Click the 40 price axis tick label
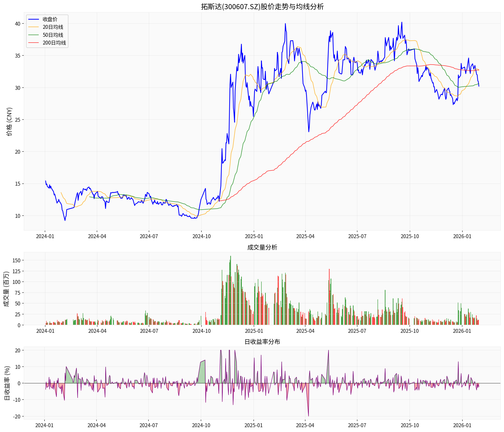Viewport: 504px width, 432px height. [18, 24]
